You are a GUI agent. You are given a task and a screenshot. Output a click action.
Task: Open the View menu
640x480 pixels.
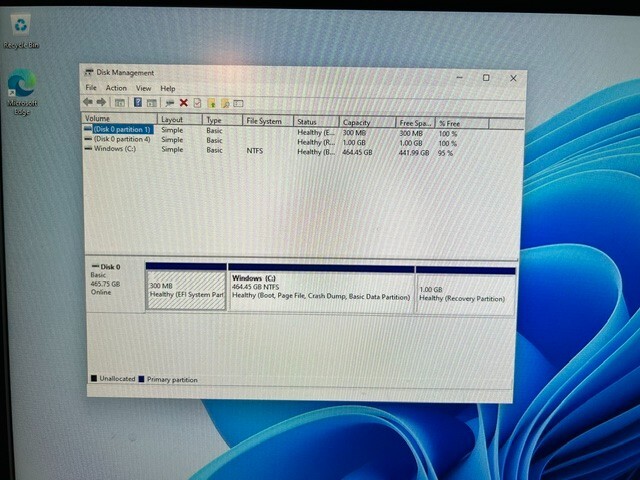143,88
